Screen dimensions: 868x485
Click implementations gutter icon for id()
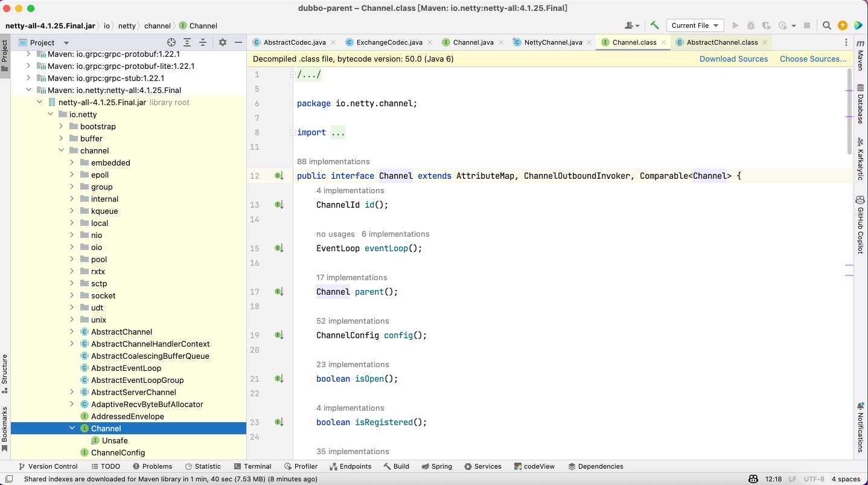click(x=279, y=205)
